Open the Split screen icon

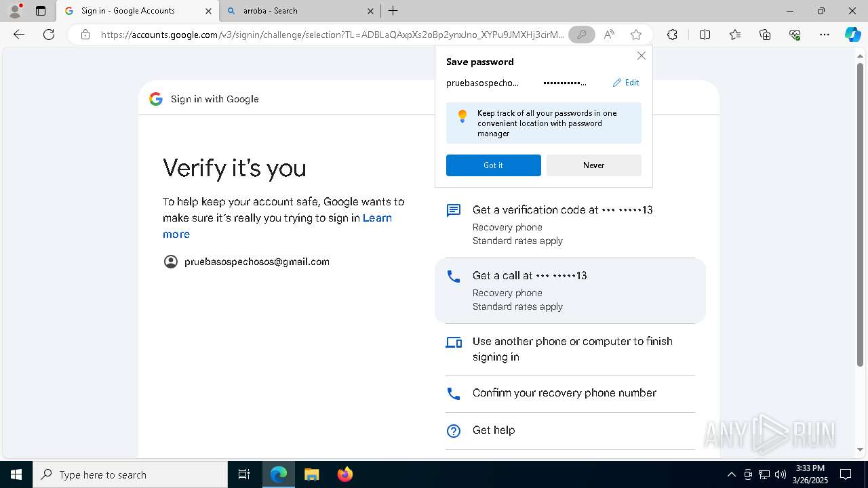pyautogui.click(x=705, y=35)
